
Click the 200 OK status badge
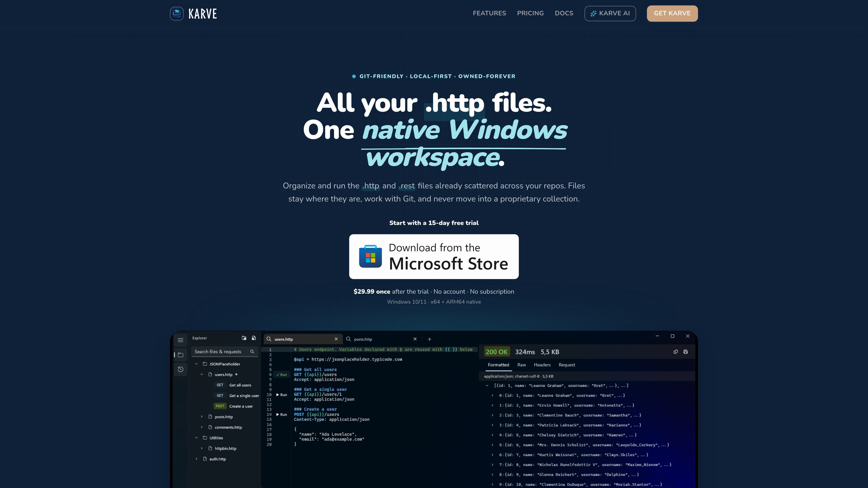(x=497, y=352)
